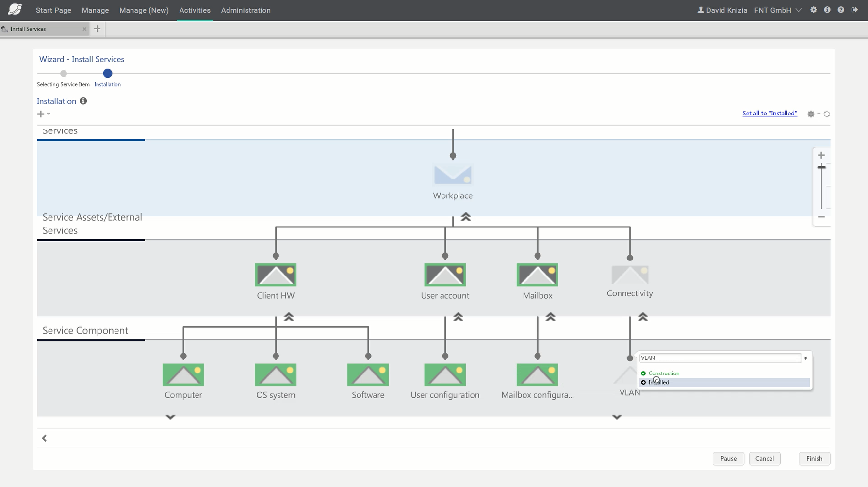Image resolution: width=868 pixels, height=487 pixels.
Task: Expand chevron below VLAN
Action: [x=617, y=417]
